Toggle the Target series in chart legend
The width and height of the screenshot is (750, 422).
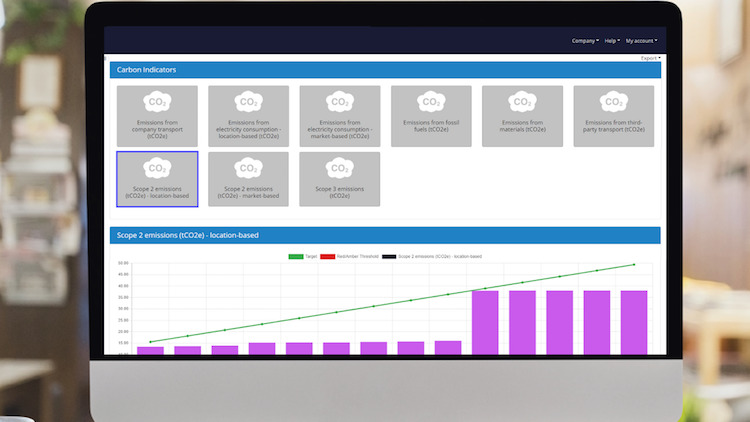pyautogui.click(x=302, y=256)
